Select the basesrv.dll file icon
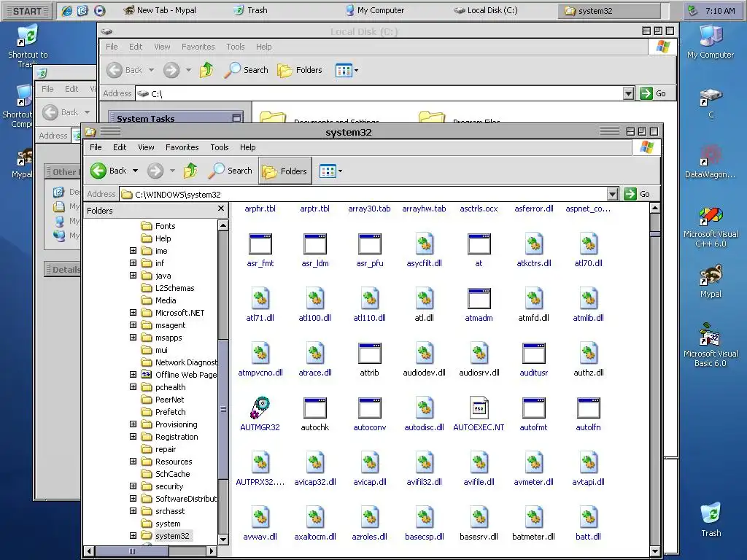The image size is (747, 560). tap(479, 518)
